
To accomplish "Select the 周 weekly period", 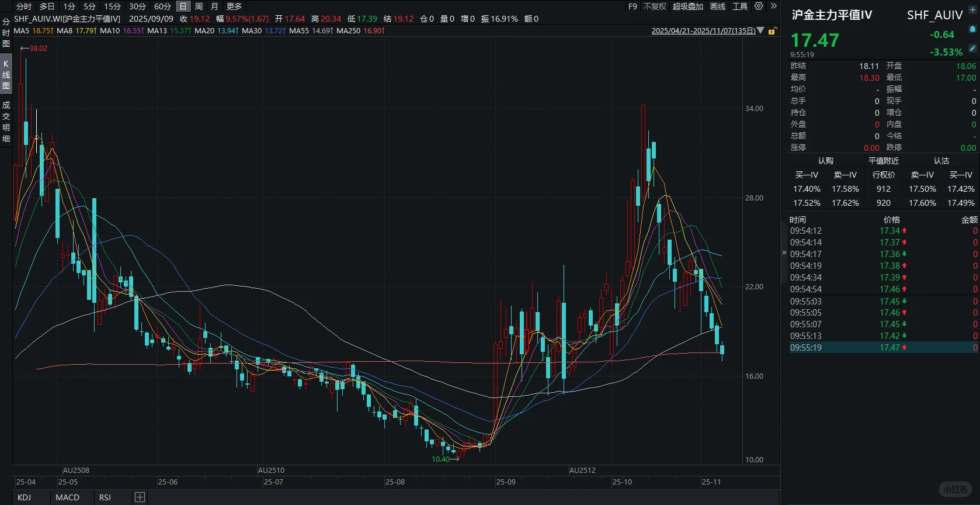I will (199, 6).
